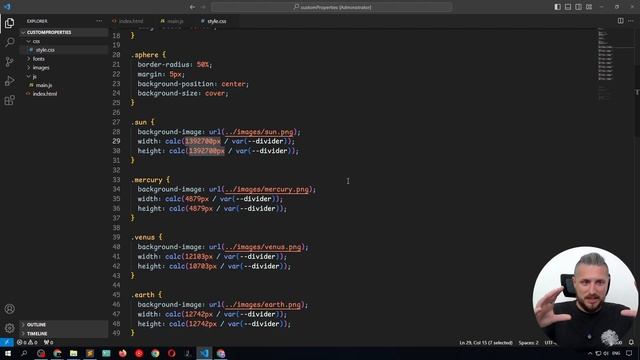Open the Run and Debug view
The height and width of the screenshot is (360, 640).
[9, 81]
